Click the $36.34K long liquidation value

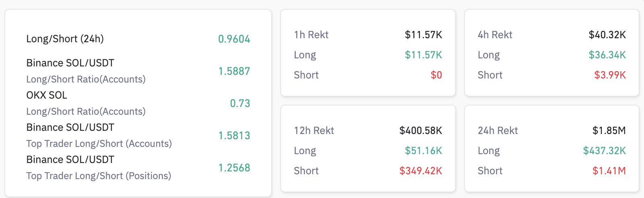[607, 55]
